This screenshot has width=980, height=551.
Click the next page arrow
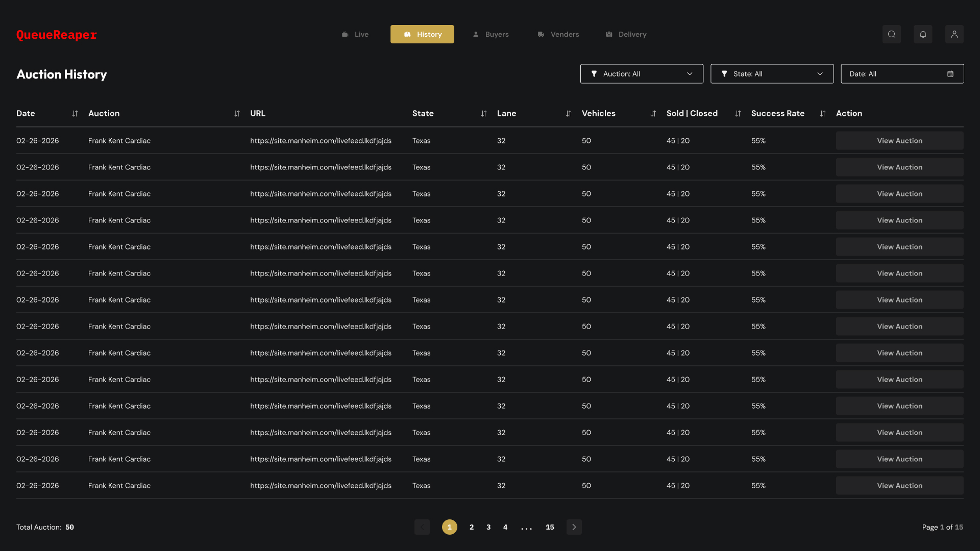pyautogui.click(x=574, y=527)
